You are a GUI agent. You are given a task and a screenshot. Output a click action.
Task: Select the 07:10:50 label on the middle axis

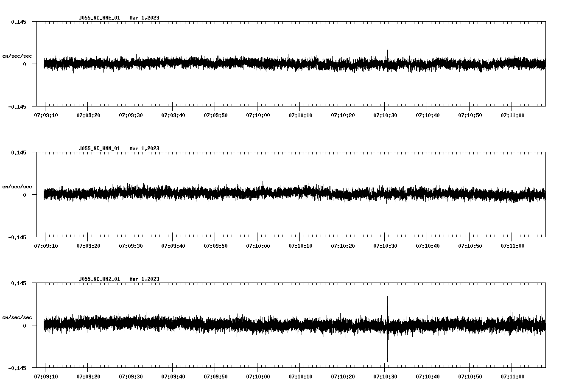click(x=470, y=245)
